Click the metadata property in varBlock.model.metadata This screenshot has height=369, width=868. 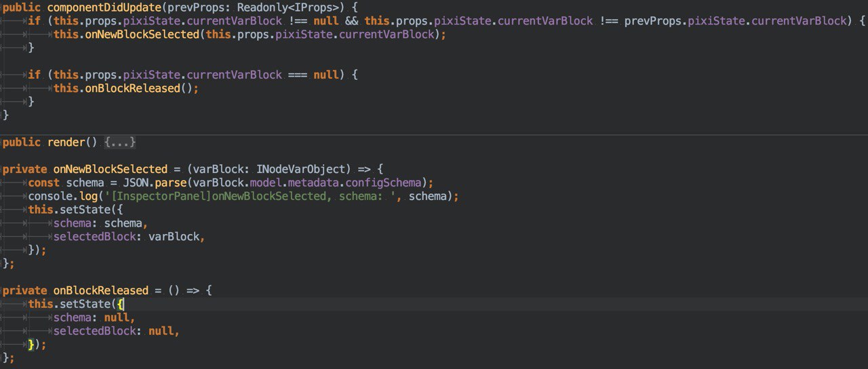tap(313, 182)
